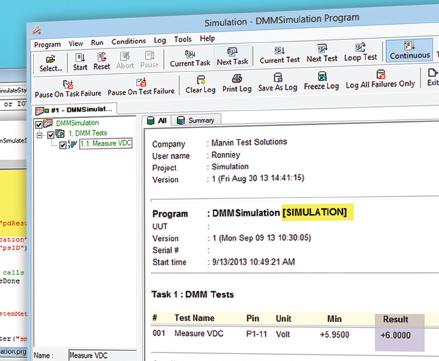
Task: Click the Reset toolbar icon
Action: click(102, 61)
